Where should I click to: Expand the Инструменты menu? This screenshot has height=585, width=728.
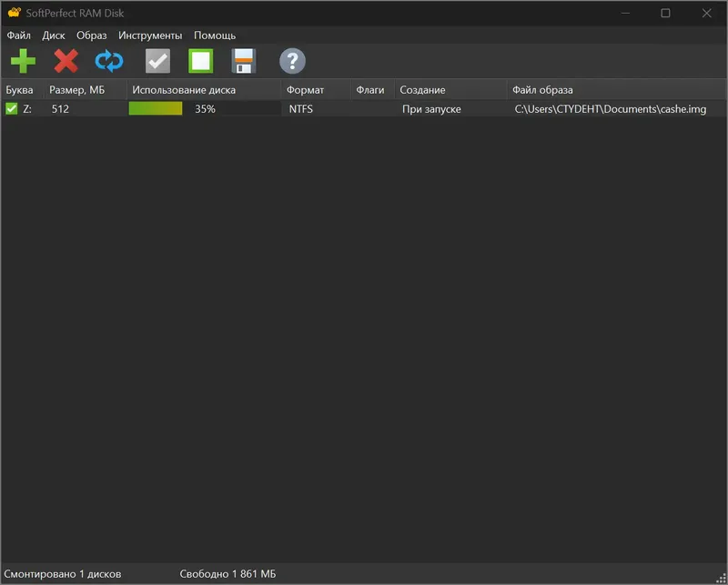point(150,35)
